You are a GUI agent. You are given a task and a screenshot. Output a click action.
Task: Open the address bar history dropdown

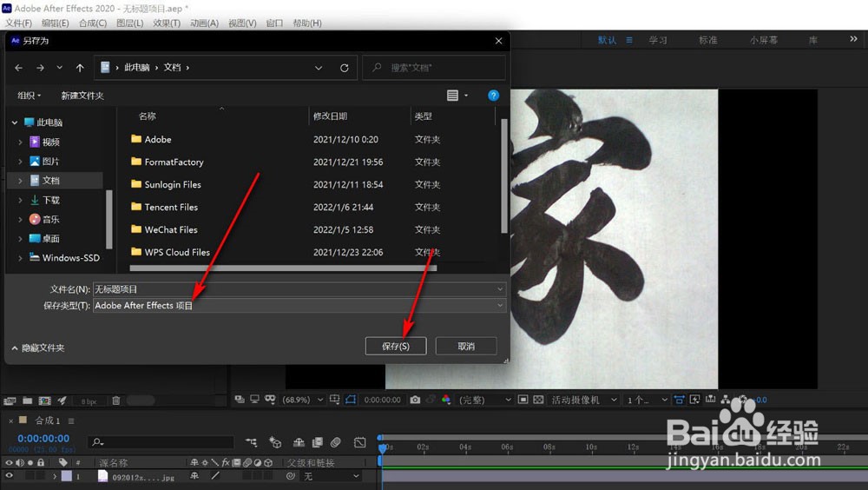[319, 68]
